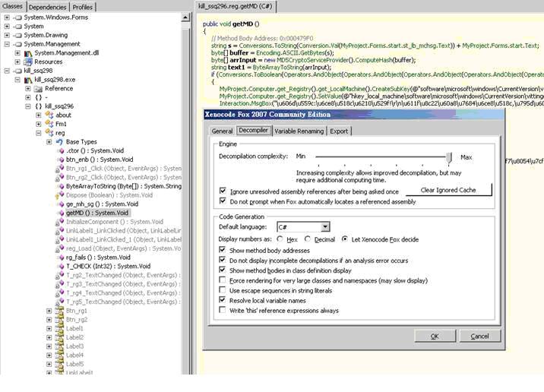
Task: Click the System.Management.dll assembly icon
Action: click(x=28, y=53)
